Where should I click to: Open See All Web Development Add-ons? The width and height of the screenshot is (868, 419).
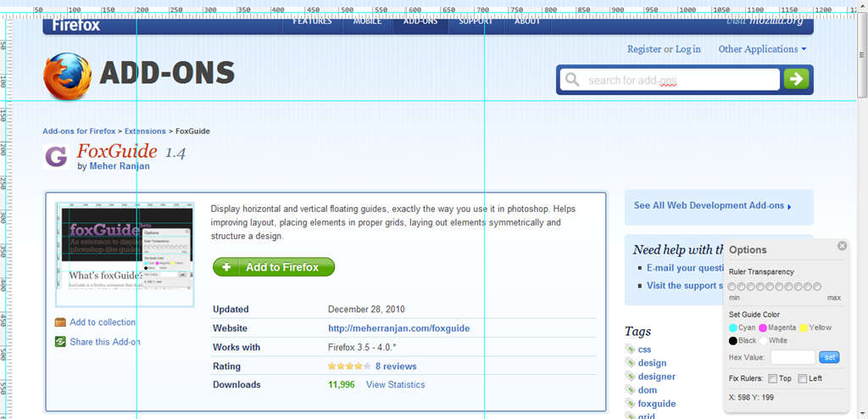point(709,205)
